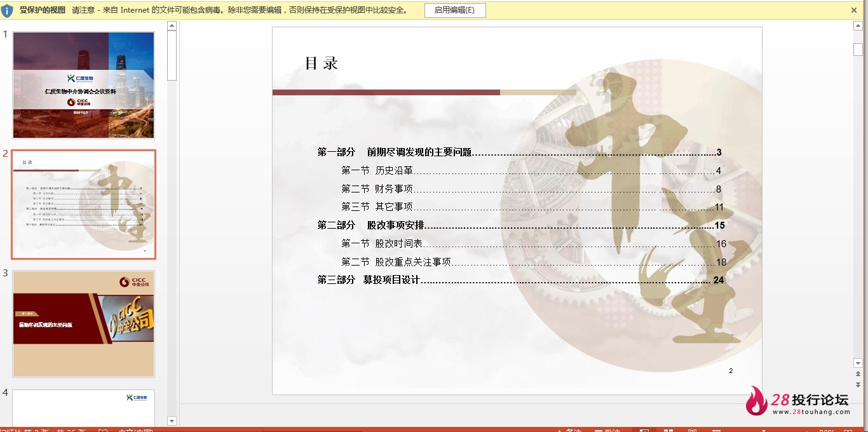This screenshot has width=868, height=432.
Task: Go to previous slide with double-up arrow
Action: point(858,374)
